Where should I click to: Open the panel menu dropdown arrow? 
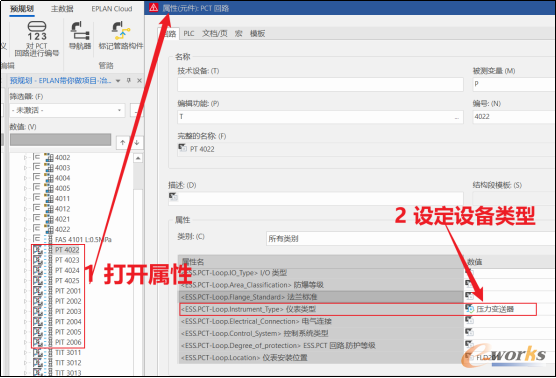point(118,81)
